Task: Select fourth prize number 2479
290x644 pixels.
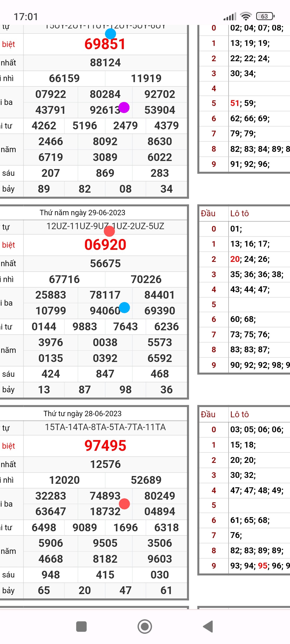Action: [125, 126]
